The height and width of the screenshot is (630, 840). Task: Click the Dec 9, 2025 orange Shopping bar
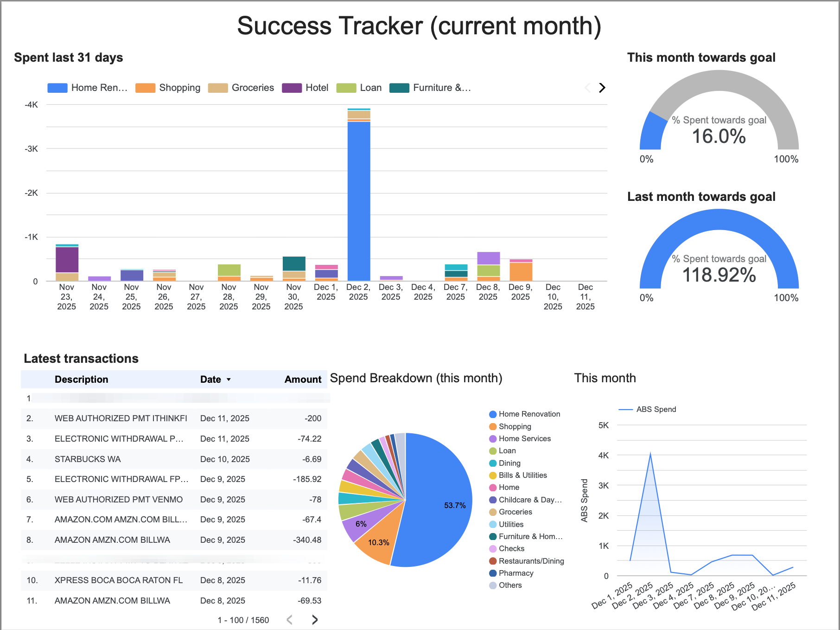[521, 272]
